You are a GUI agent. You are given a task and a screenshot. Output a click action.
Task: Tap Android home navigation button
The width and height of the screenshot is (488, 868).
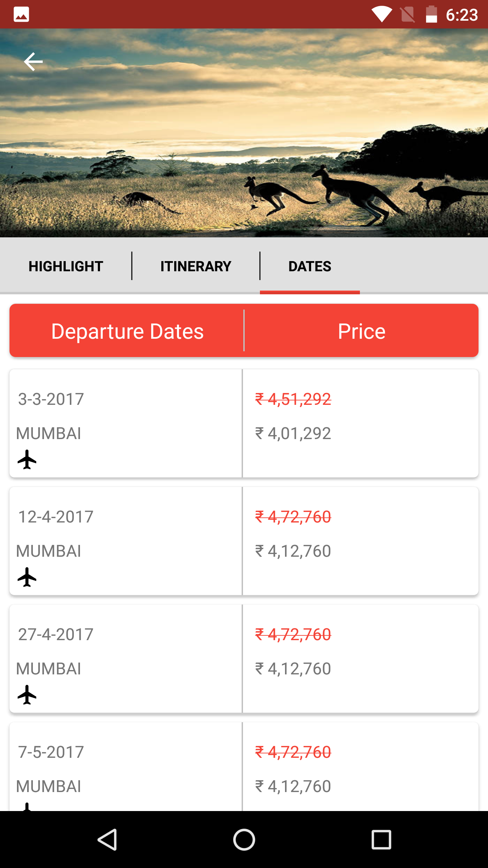click(244, 840)
